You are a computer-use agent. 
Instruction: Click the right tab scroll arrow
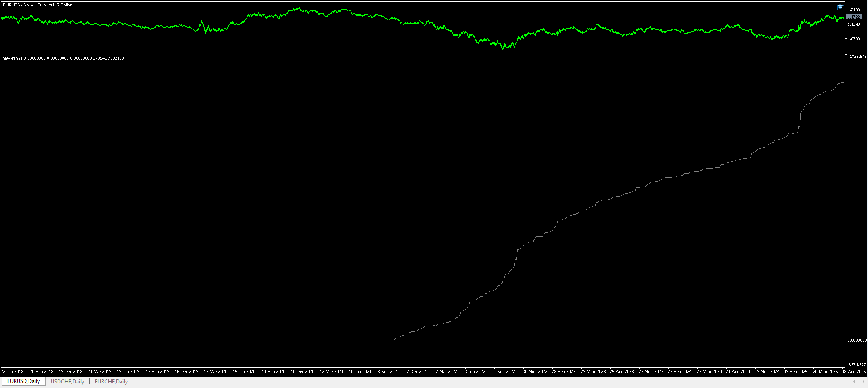pos(863,382)
